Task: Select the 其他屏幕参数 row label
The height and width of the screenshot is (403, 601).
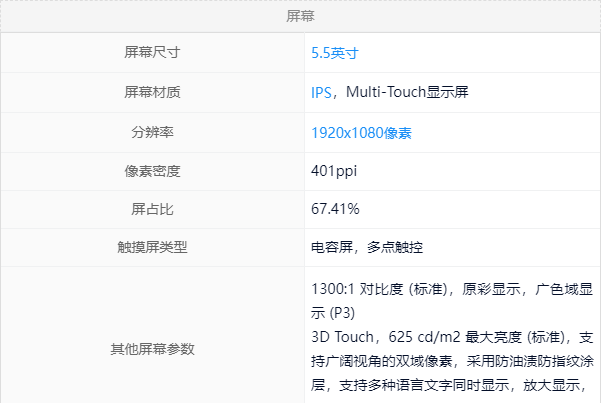Action: pyautogui.click(x=152, y=349)
